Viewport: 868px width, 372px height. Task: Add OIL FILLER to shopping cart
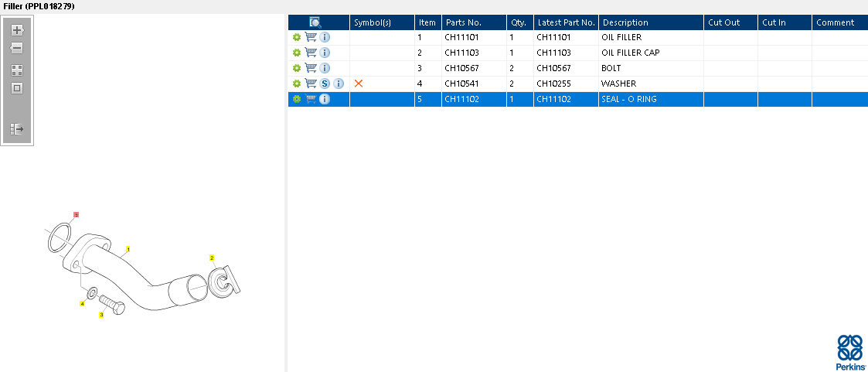311,37
